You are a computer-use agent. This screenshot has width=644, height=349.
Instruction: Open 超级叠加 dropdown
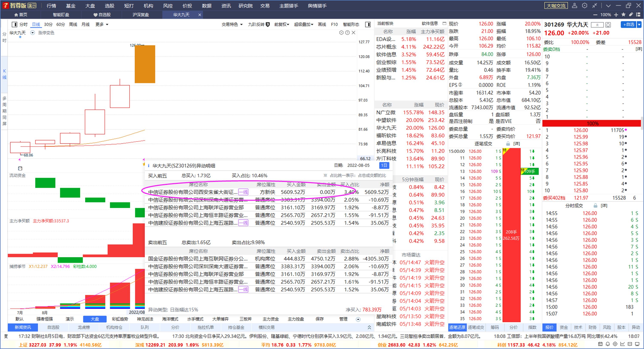pos(304,24)
